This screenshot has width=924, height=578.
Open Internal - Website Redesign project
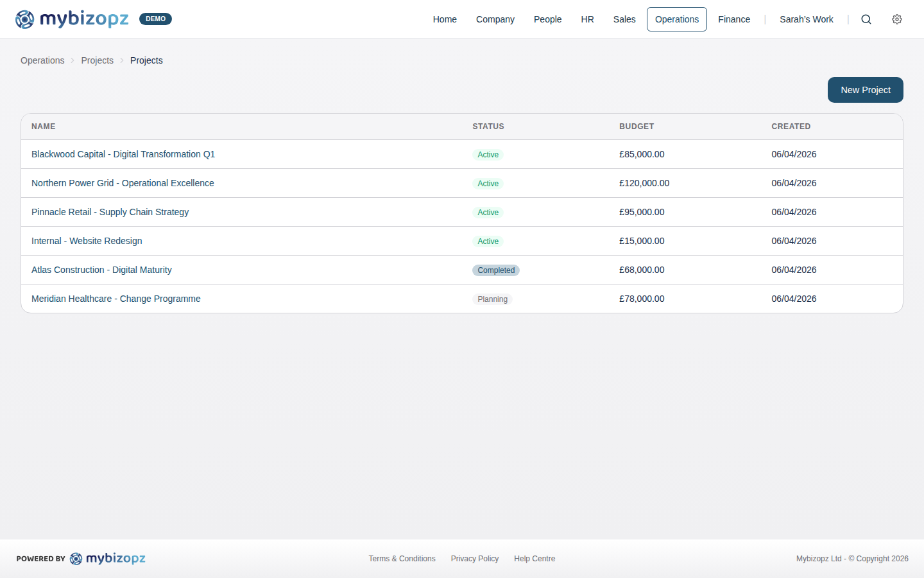click(87, 241)
